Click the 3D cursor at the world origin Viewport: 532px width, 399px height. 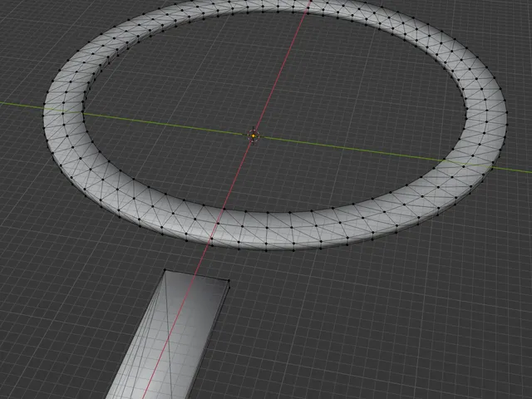pyautogui.click(x=254, y=135)
